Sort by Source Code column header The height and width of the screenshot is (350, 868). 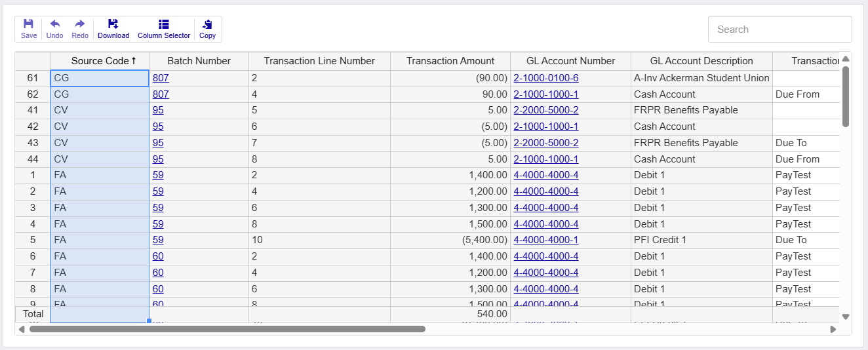click(100, 61)
